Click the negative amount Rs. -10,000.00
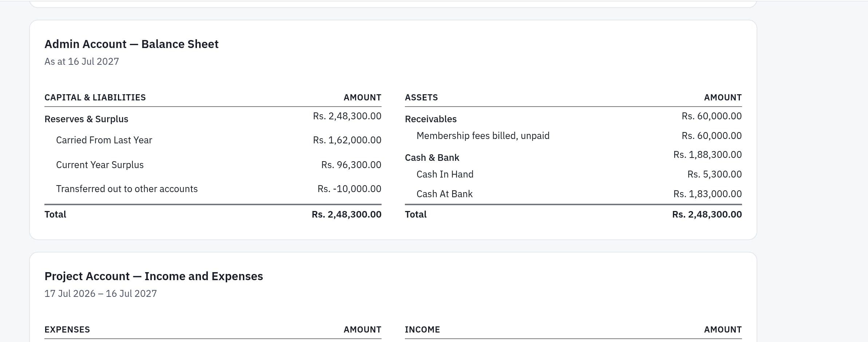This screenshot has width=868, height=342. [x=349, y=189]
